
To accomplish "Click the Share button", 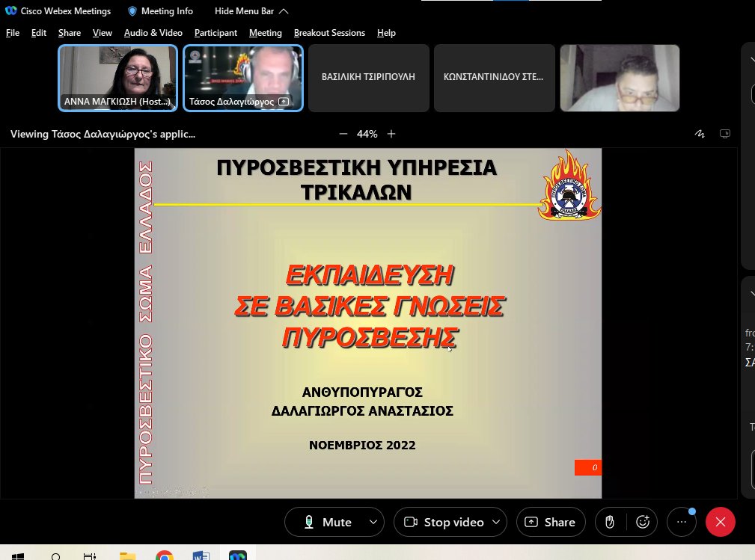I will (x=551, y=523).
